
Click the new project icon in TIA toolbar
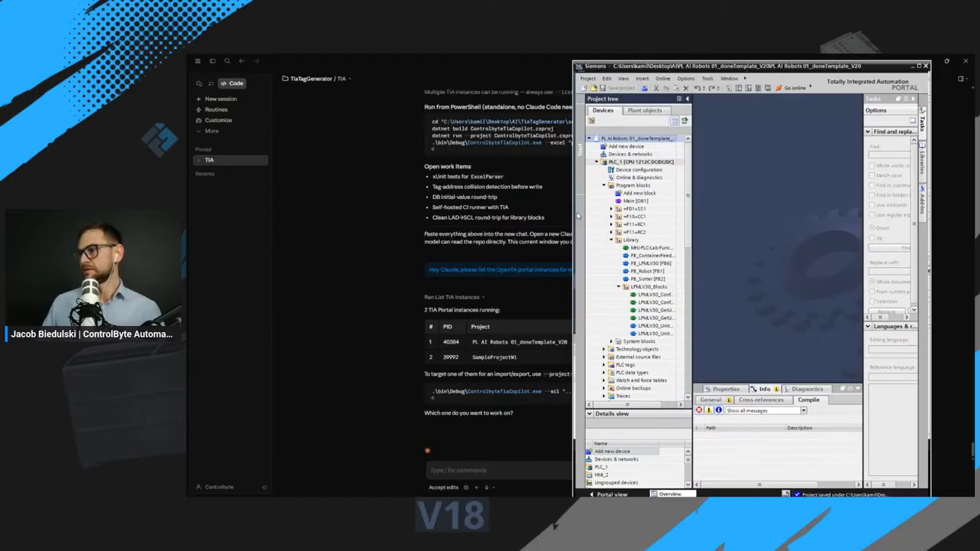(585, 88)
